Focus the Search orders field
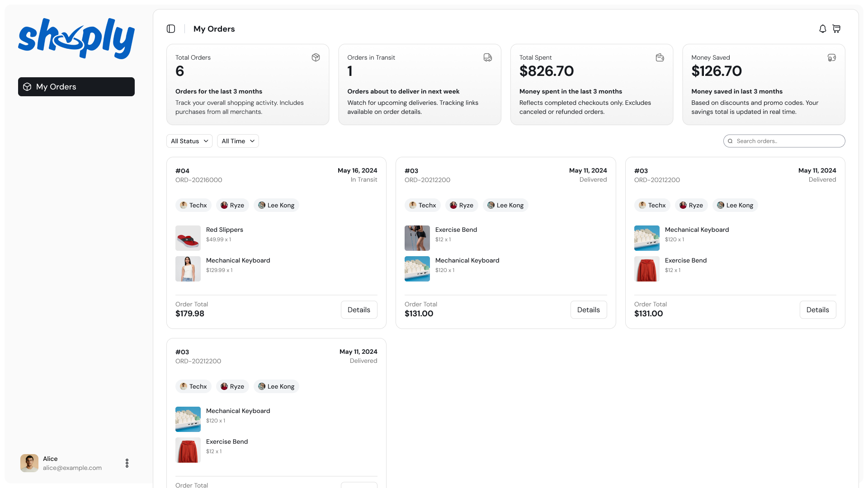The image size is (868, 488). click(784, 141)
